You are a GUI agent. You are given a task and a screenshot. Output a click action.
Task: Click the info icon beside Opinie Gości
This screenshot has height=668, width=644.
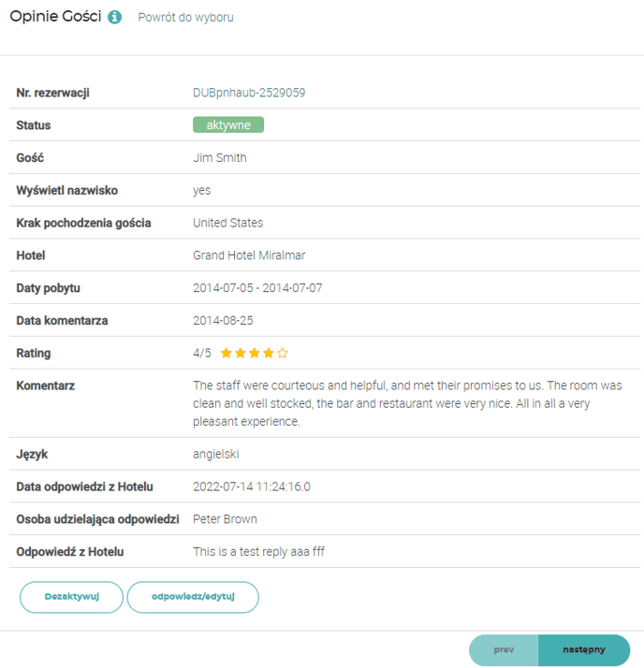(114, 18)
